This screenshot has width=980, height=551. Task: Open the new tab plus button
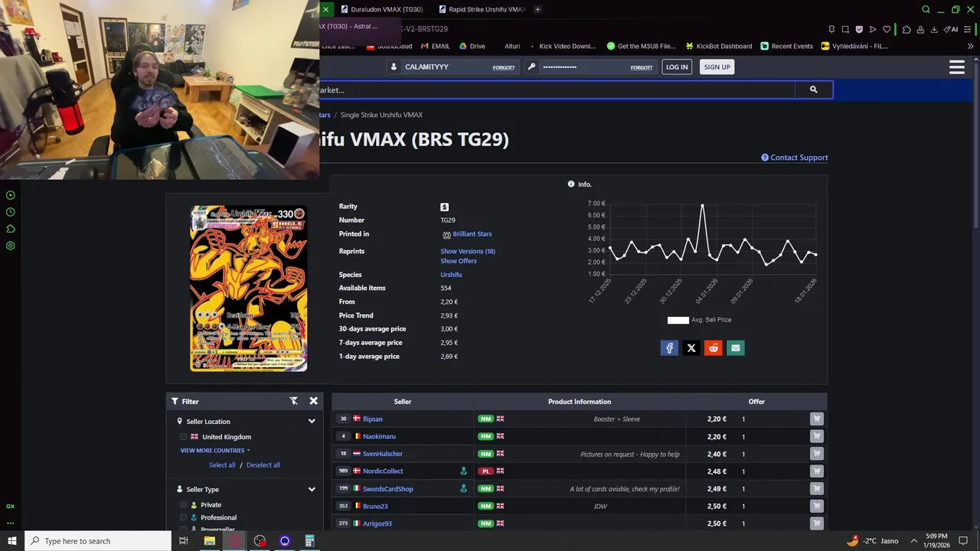[537, 9]
